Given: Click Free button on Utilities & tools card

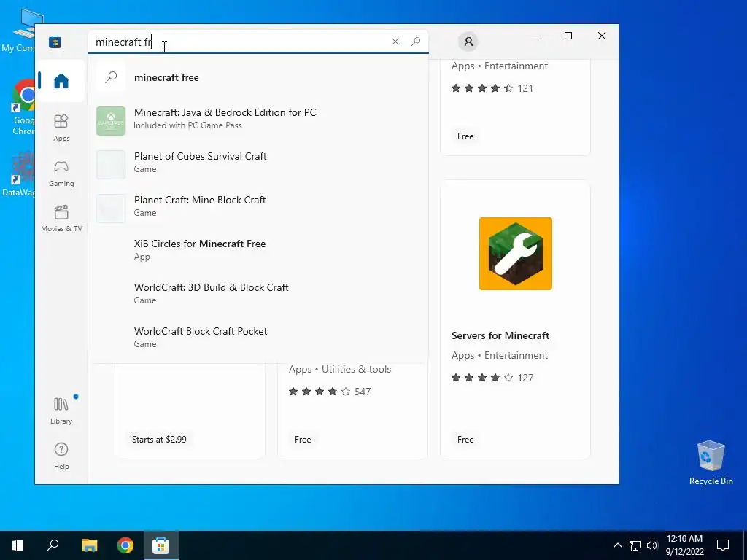Looking at the screenshot, I should 303,440.
